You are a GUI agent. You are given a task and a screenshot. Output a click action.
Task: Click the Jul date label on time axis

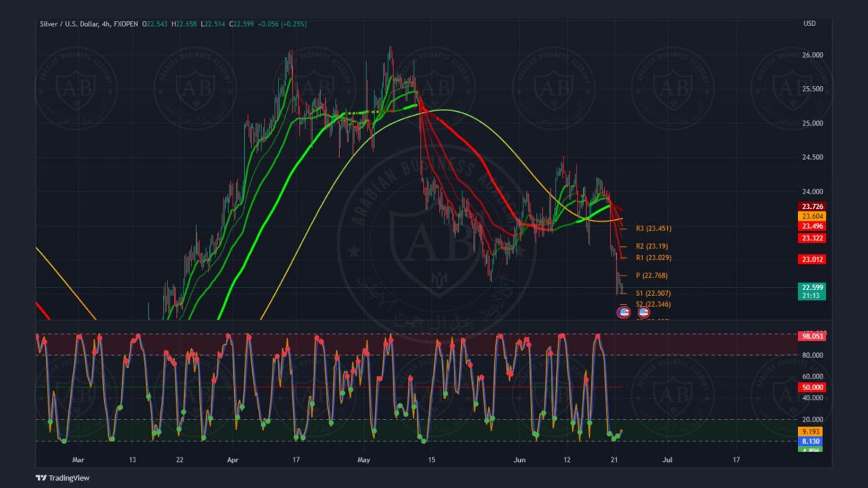point(667,460)
